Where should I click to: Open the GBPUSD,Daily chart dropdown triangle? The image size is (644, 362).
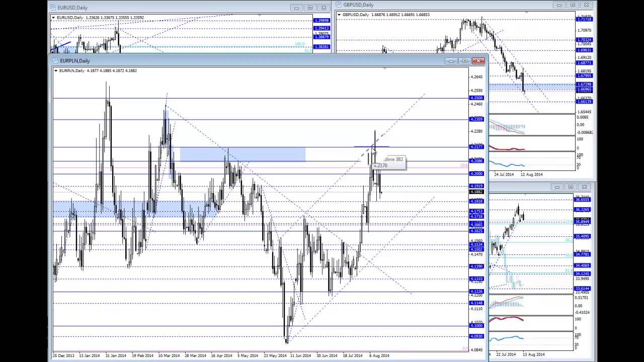coord(339,15)
